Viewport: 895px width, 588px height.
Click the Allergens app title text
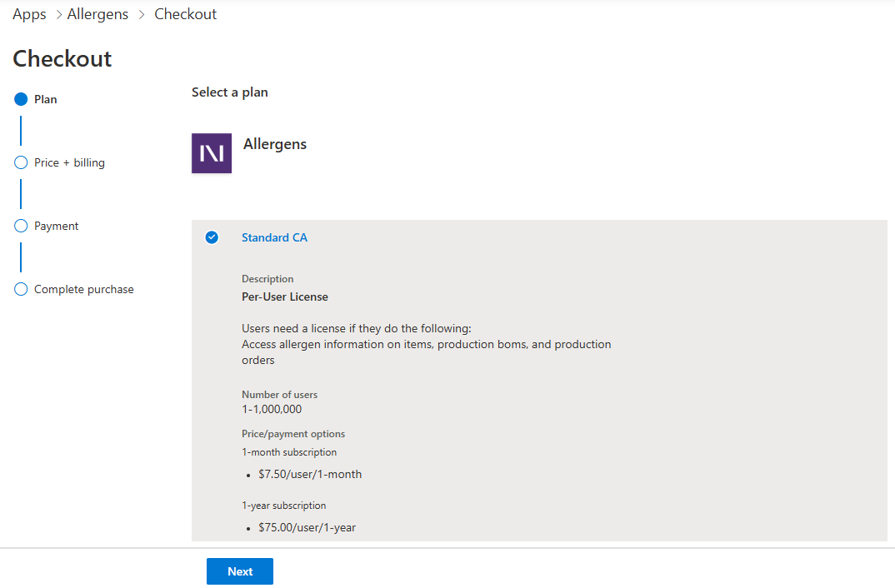tap(275, 144)
